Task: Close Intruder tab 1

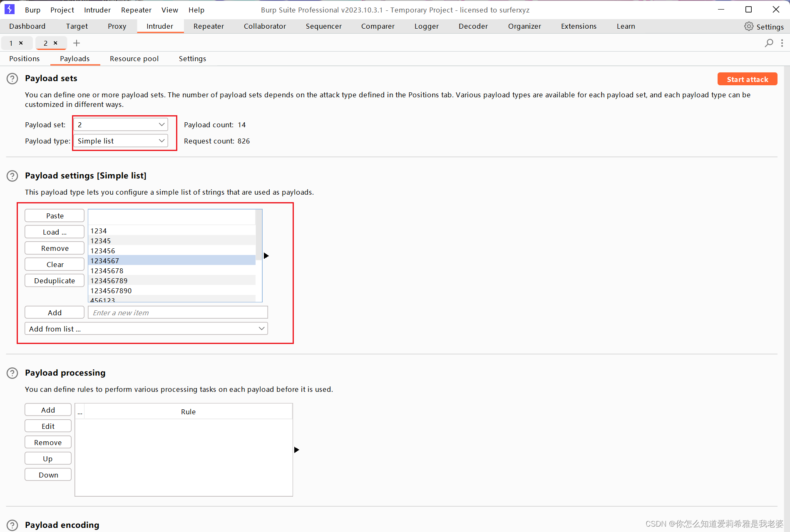Action: pos(21,43)
